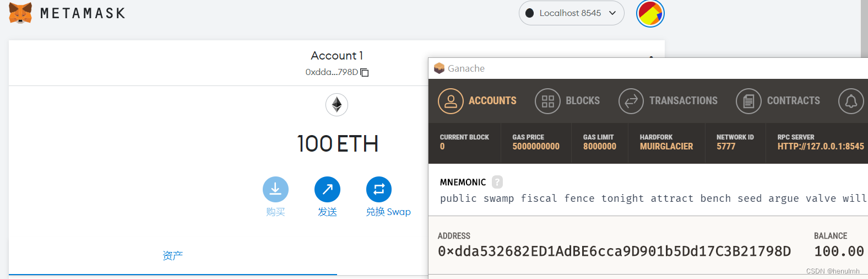
Task: Click the Ethereum logo above the balance
Action: coord(337,105)
